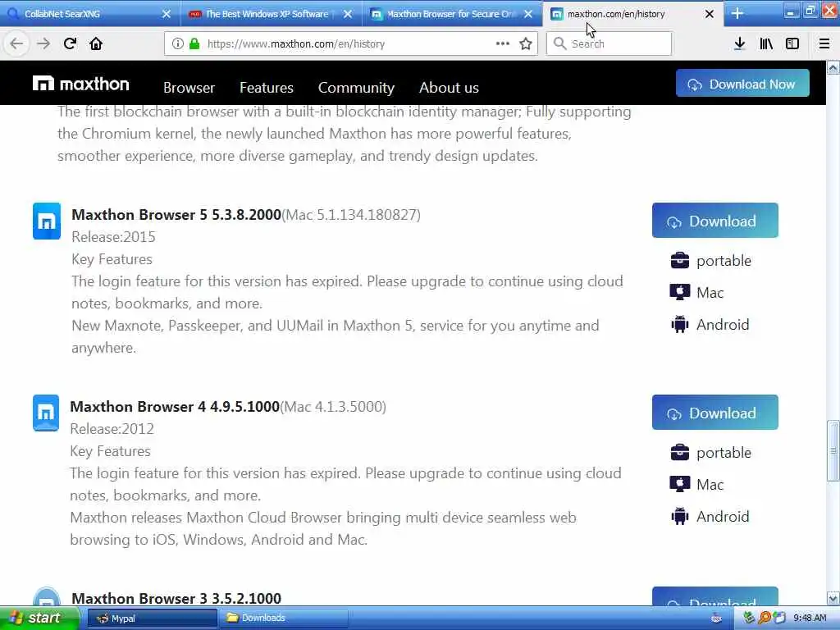This screenshot has height=630, width=840.
Task: Close the Best Windows XP Software tab
Action: pyautogui.click(x=348, y=14)
